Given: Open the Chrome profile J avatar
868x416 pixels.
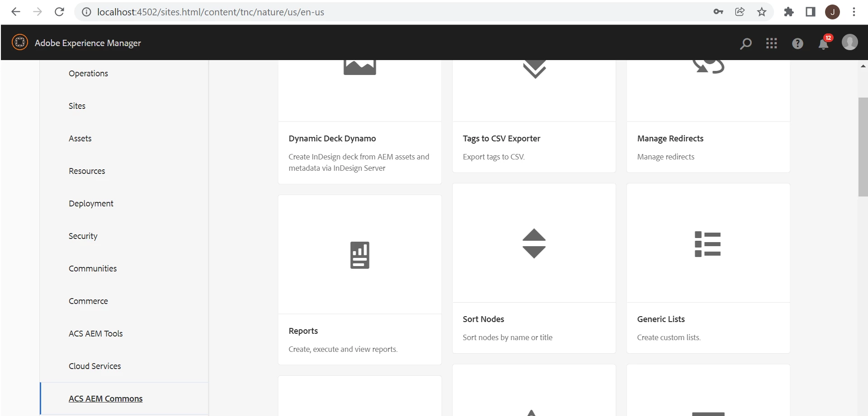Looking at the screenshot, I should click(832, 12).
